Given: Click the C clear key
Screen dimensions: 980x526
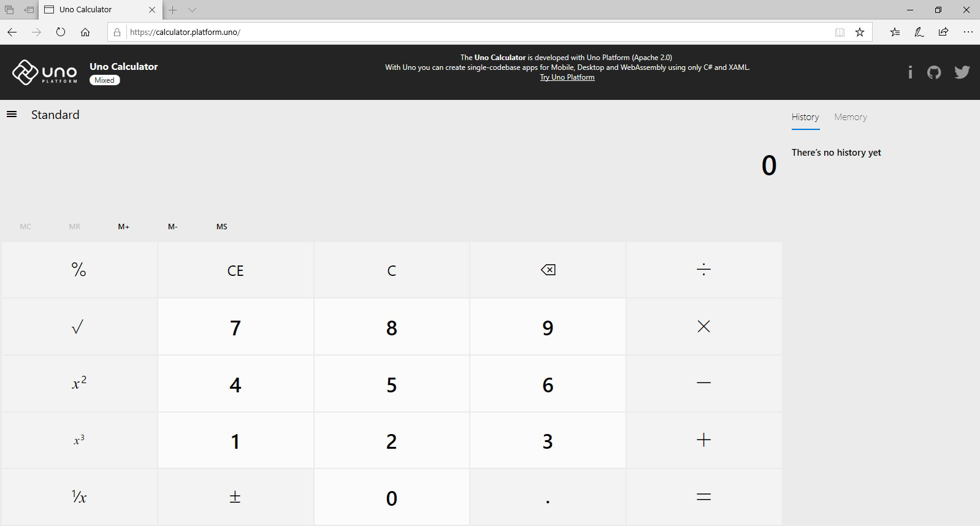Looking at the screenshot, I should (392, 270).
